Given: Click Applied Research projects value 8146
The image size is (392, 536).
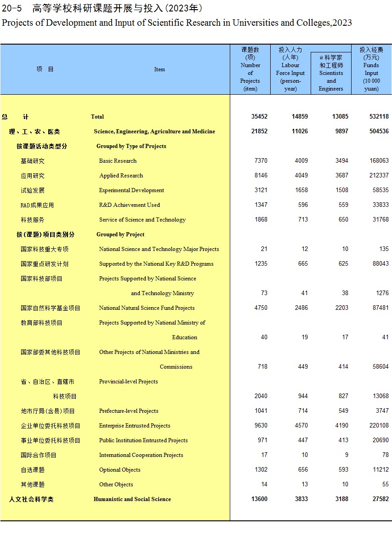Looking at the screenshot, I should click(x=261, y=175).
